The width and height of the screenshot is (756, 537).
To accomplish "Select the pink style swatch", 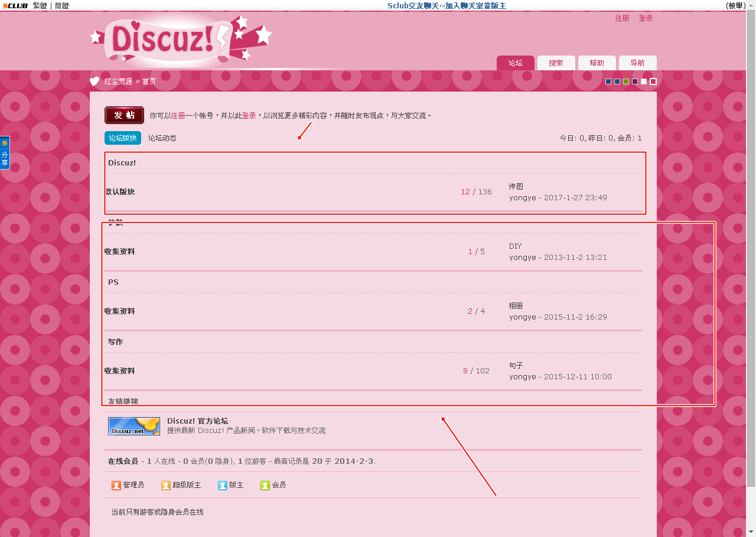I will (x=653, y=82).
